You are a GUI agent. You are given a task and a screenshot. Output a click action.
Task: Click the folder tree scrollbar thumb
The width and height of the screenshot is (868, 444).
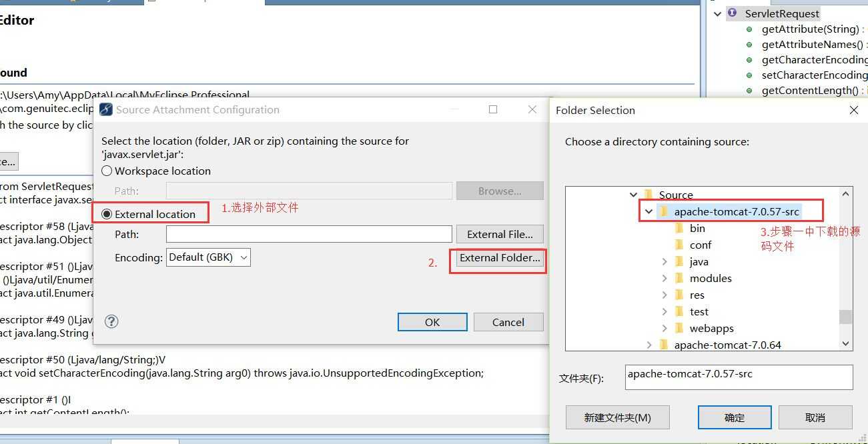846,317
